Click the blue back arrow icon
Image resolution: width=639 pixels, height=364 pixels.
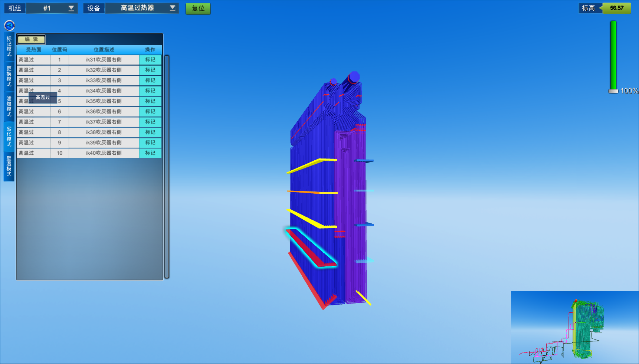coord(9,25)
